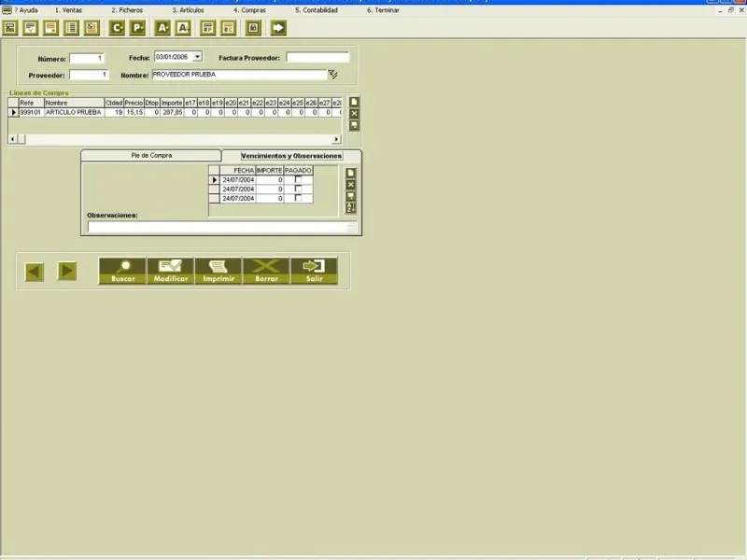Screen dimensions: 747x560
Task: Click scroll-right arrow of purchase lines grid
Action: [x=337, y=139]
